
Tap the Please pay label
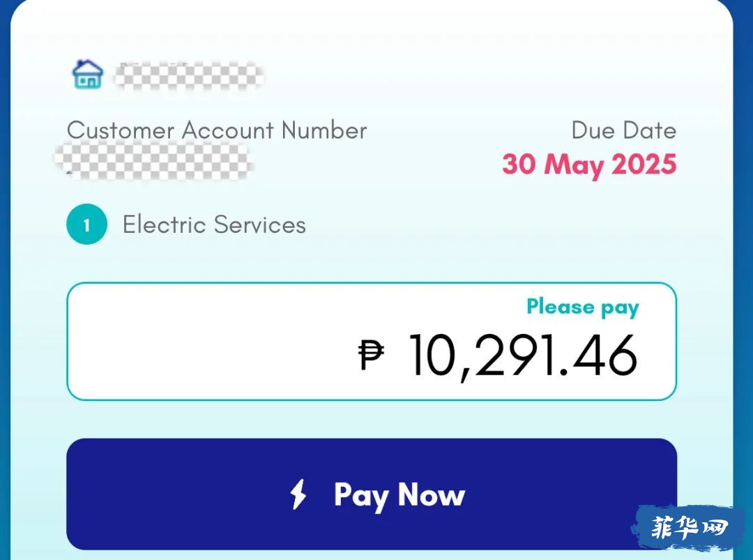(x=582, y=307)
